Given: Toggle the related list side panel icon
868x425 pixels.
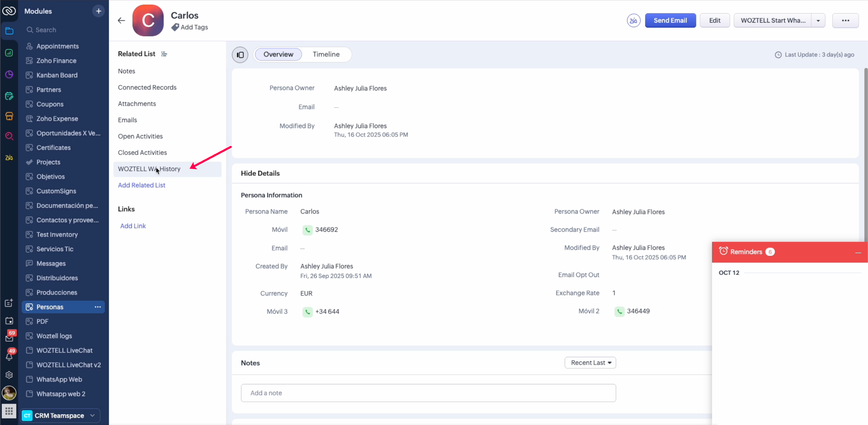Looking at the screenshot, I should coord(240,55).
